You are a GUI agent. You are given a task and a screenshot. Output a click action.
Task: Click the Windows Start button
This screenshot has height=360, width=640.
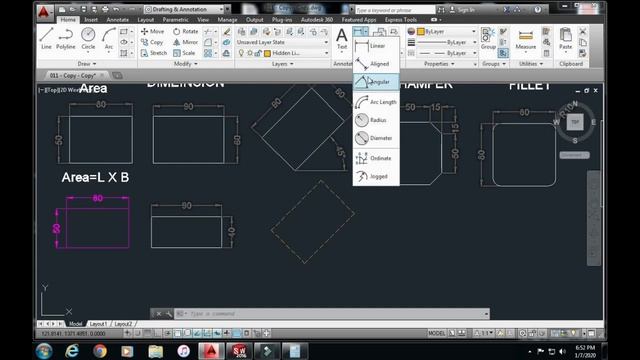point(44,351)
